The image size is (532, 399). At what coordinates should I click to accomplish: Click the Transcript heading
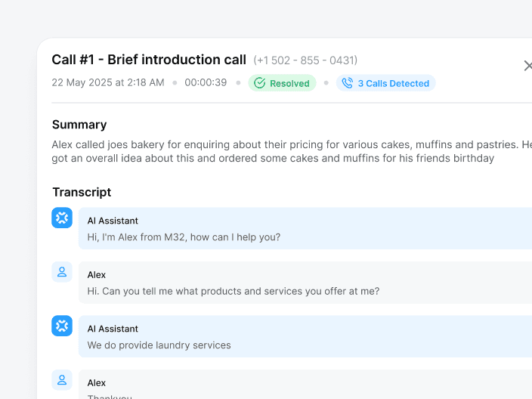click(82, 192)
